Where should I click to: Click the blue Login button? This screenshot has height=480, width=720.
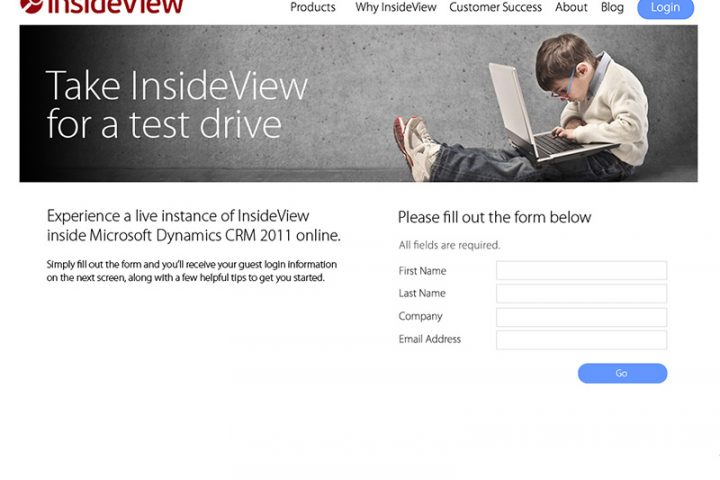click(665, 8)
